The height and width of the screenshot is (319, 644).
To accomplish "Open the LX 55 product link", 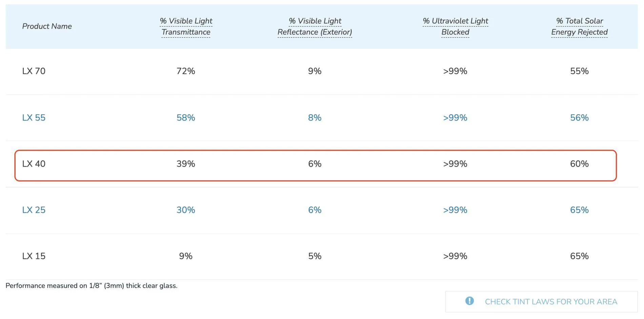I will [34, 118].
